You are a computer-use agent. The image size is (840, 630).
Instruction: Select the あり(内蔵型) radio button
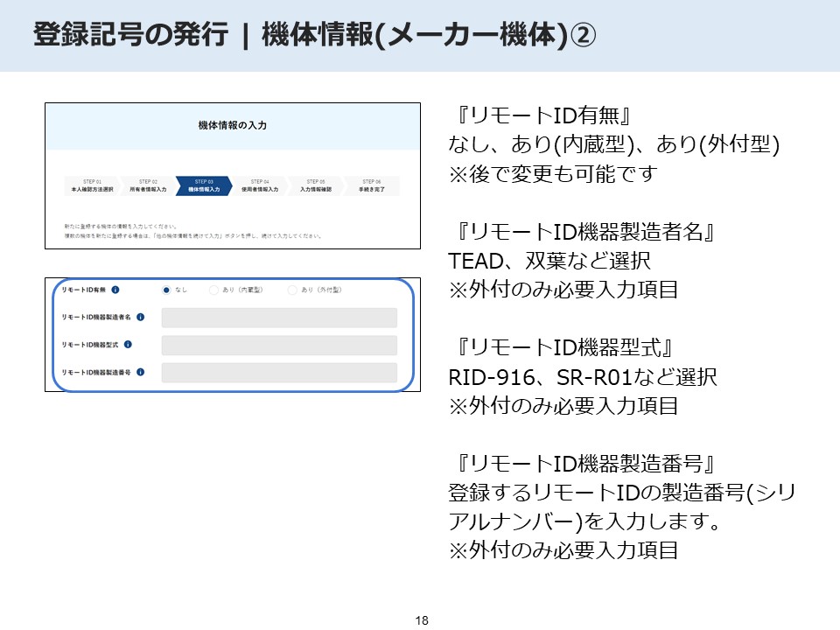(x=213, y=290)
